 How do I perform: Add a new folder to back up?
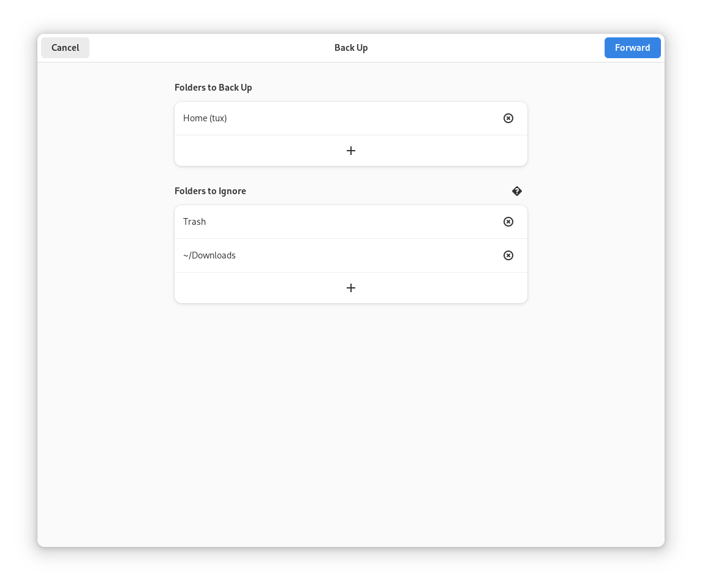(x=350, y=151)
